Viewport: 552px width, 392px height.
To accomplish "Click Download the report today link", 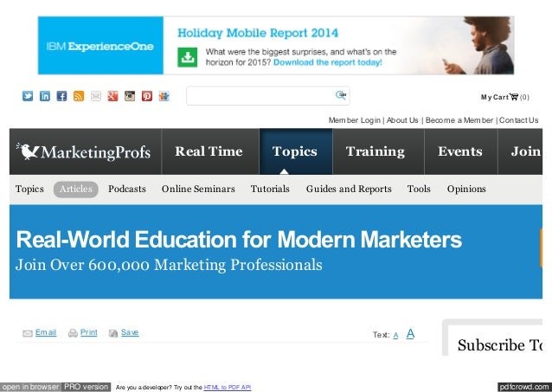I will point(328,62).
